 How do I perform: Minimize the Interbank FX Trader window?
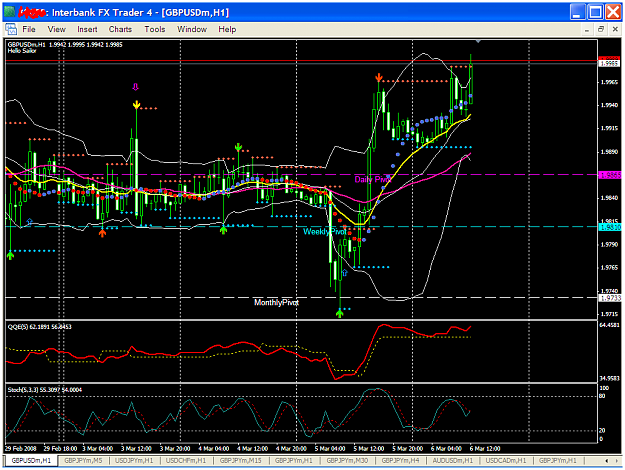(577, 12)
